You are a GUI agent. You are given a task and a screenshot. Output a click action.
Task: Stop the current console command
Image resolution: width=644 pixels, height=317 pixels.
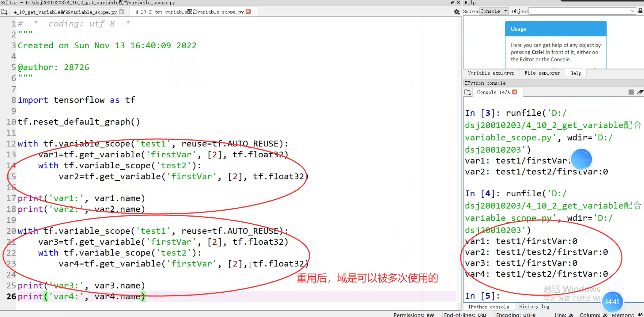coord(631,92)
